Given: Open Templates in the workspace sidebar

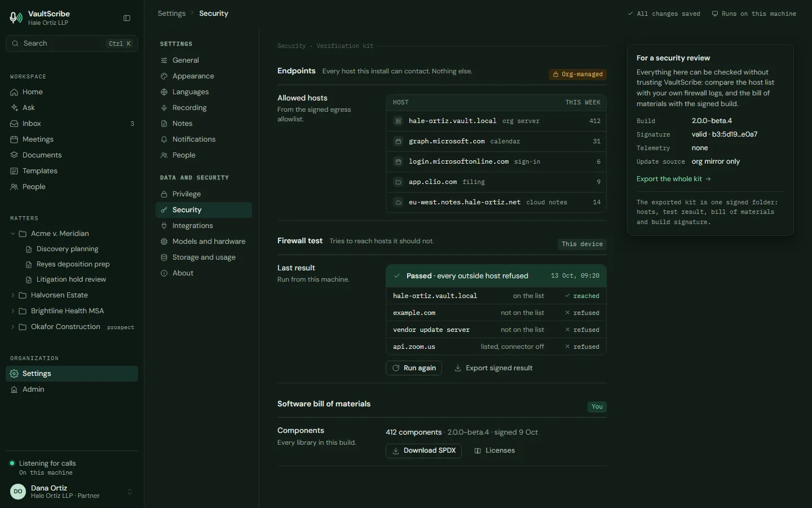Looking at the screenshot, I should tap(72, 171).
